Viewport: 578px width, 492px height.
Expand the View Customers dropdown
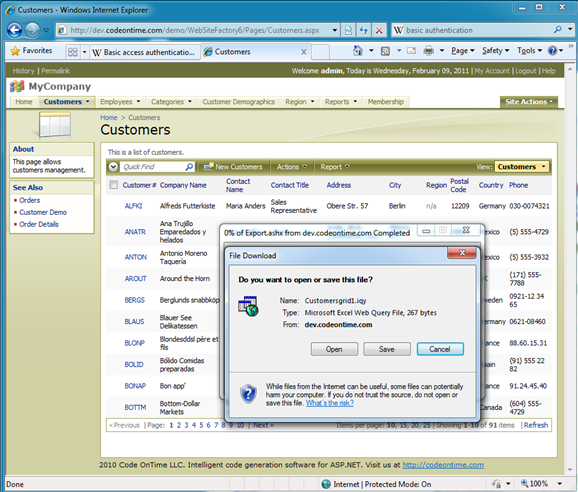click(x=522, y=167)
